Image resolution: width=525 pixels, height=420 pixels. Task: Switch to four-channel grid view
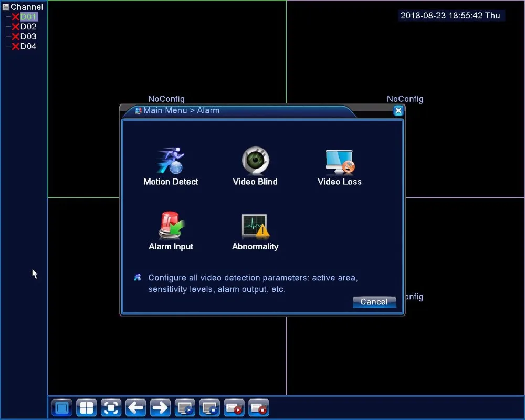87,407
